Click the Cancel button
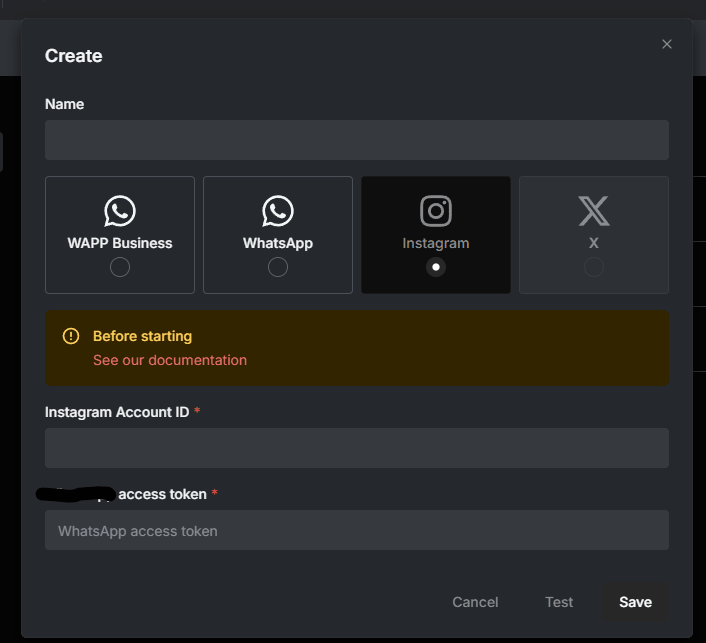706x643 pixels. 475,602
